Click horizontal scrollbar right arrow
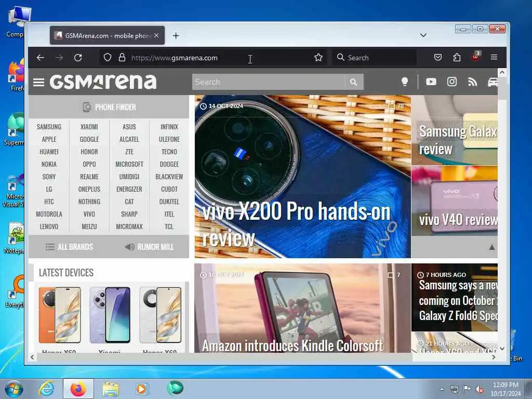The height and width of the screenshot is (399, 532). (494, 357)
